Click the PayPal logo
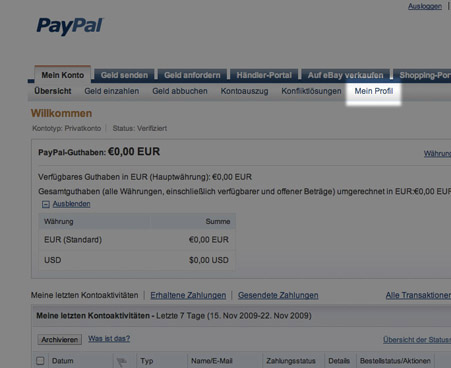The image size is (451, 368). click(x=70, y=26)
